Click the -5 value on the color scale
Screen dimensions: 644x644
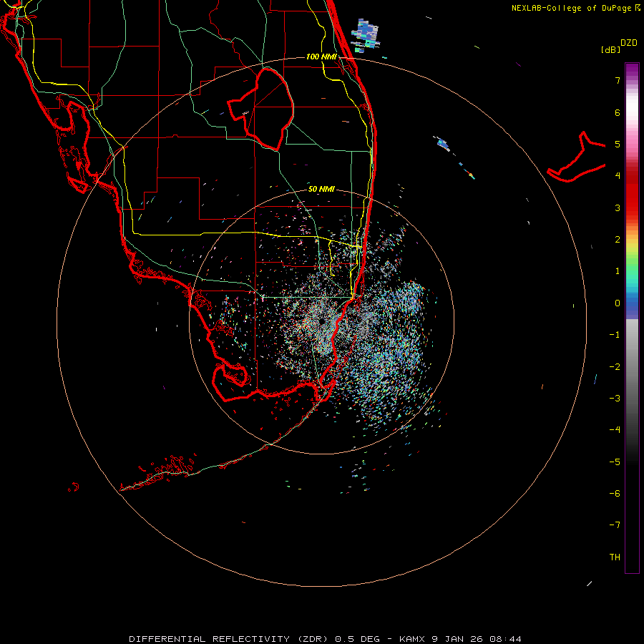click(x=615, y=462)
